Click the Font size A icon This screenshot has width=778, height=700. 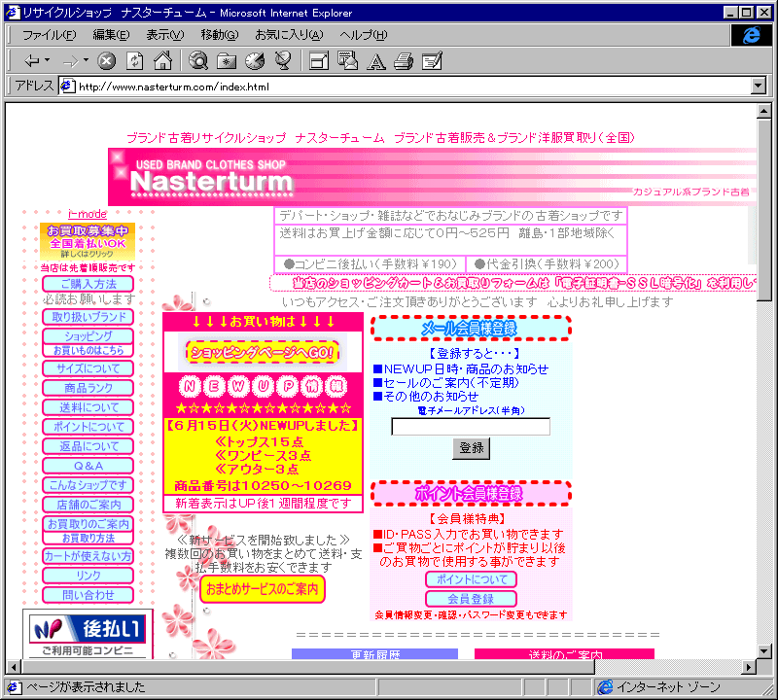click(x=375, y=61)
